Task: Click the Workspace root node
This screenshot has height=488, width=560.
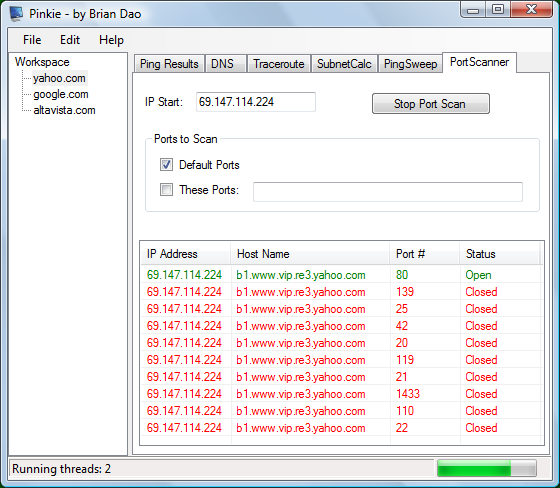Action: [x=42, y=62]
